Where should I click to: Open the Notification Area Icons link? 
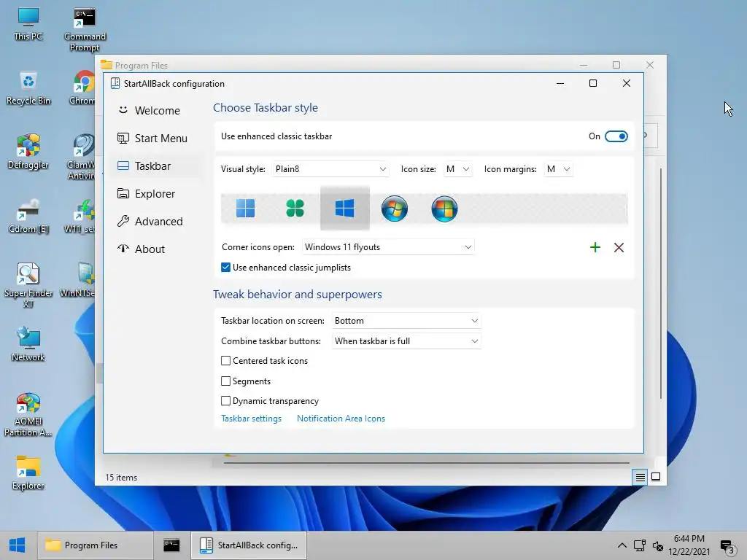pyautogui.click(x=341, y=419)
